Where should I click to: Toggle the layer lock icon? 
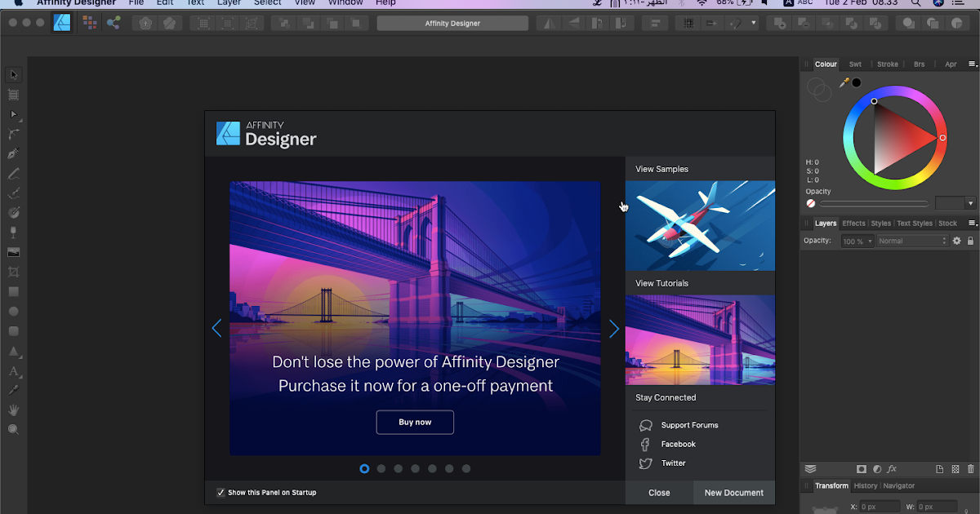coord(970,241)
